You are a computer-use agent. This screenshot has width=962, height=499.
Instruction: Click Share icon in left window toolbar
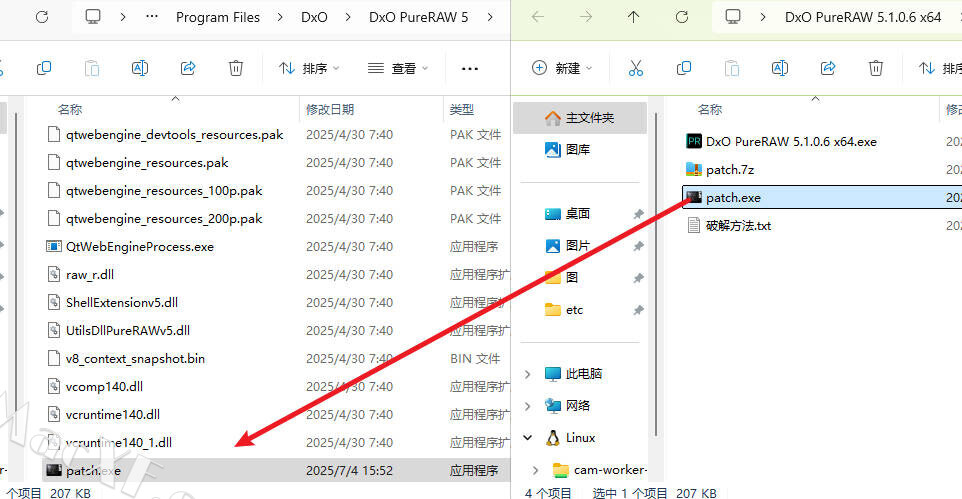[x=188, y=68]
